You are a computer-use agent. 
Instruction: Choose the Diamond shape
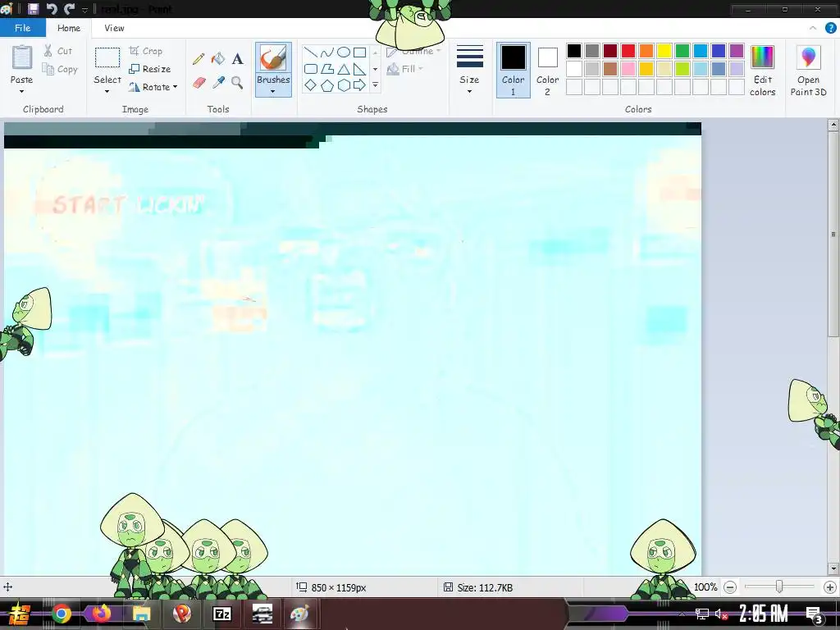click(x=310, y=84)
